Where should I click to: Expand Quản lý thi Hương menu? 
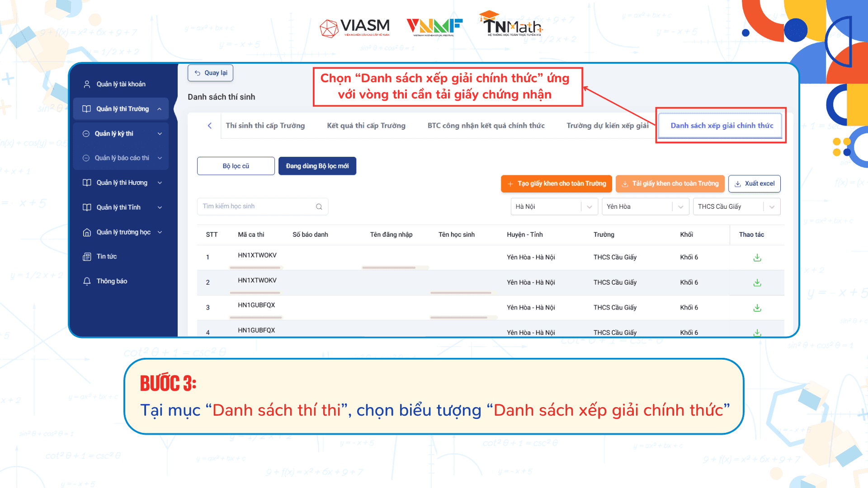(122, 183)
